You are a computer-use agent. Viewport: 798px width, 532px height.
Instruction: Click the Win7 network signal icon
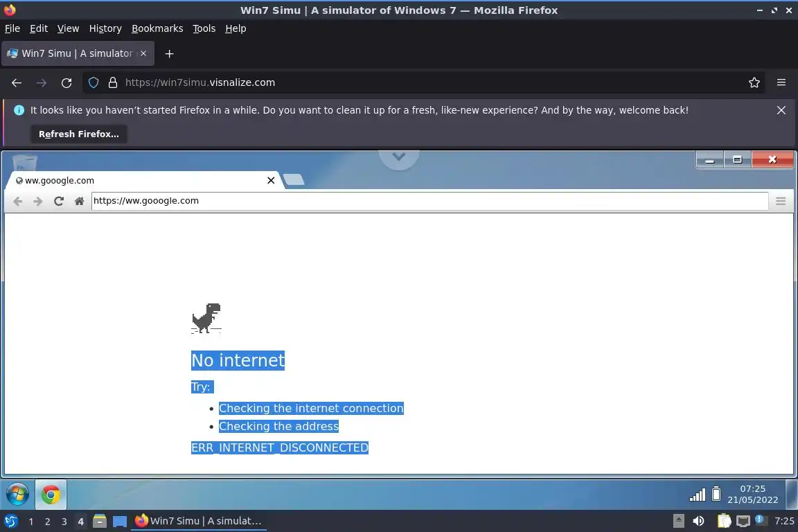[x=698, y=495]
